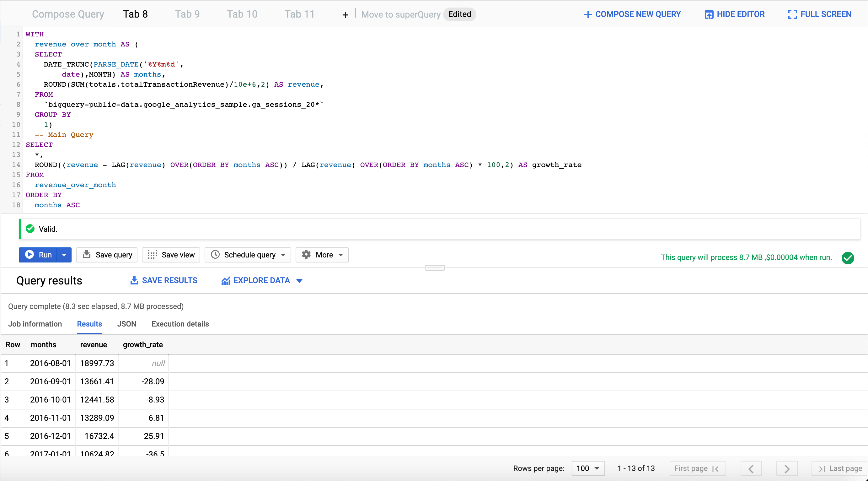Image resolution: width=868 pixels, height=481 pixels.
Task: Open the Execution details tab
Action: click(x=180, y=324)
